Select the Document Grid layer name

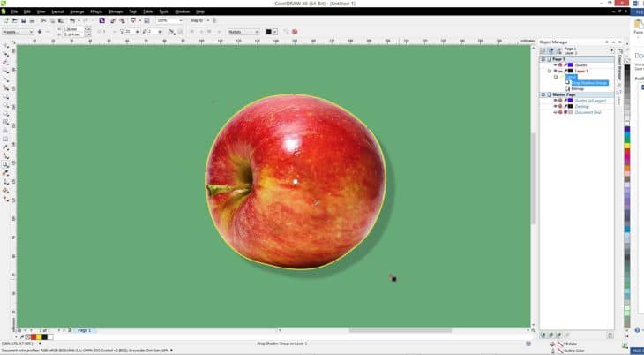(588, 112)
